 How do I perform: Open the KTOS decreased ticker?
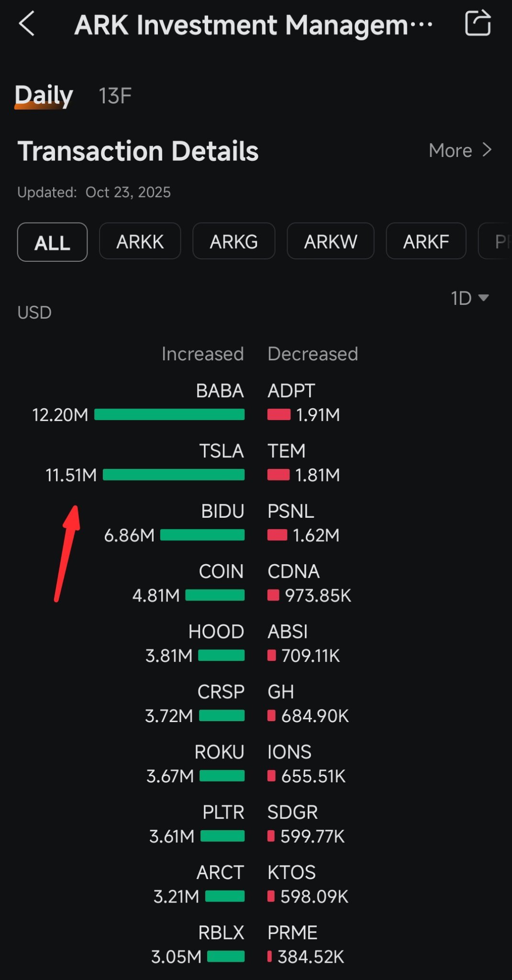click(x=291, y=872)
